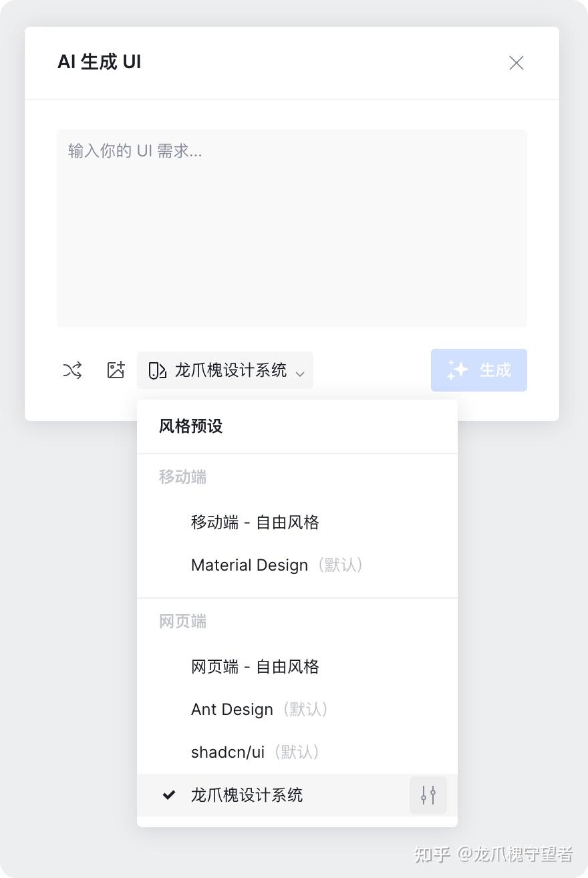Click the 网页端 section label
The image size is (588, 878).
182,621
